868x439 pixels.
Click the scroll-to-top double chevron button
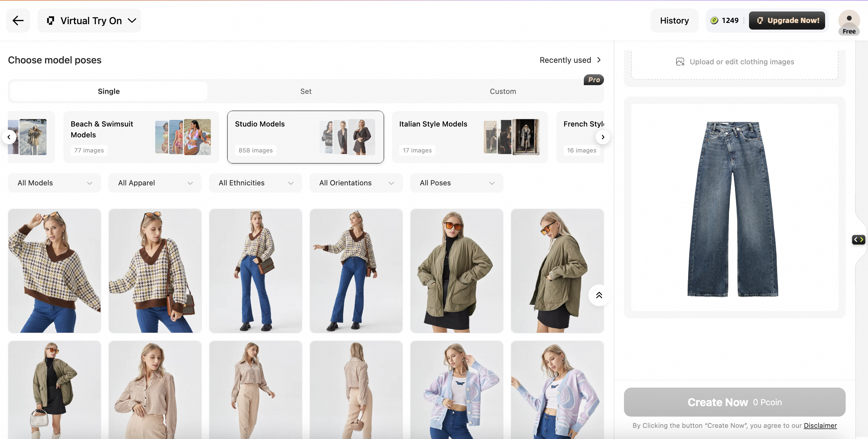click(x=599, y=296)
